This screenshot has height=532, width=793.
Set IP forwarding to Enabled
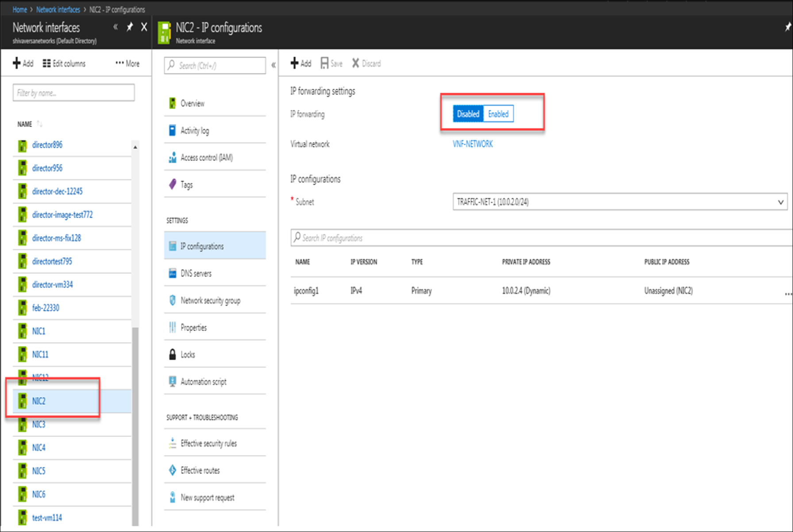498,114
